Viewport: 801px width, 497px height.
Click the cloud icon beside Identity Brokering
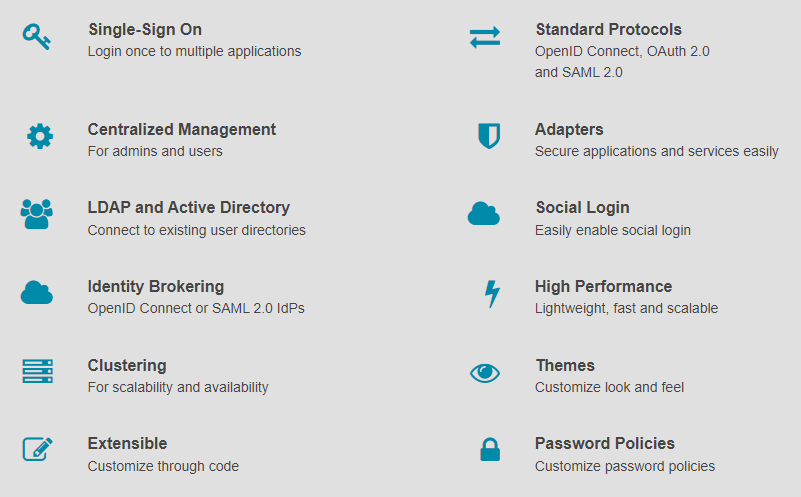pos(37,293)
